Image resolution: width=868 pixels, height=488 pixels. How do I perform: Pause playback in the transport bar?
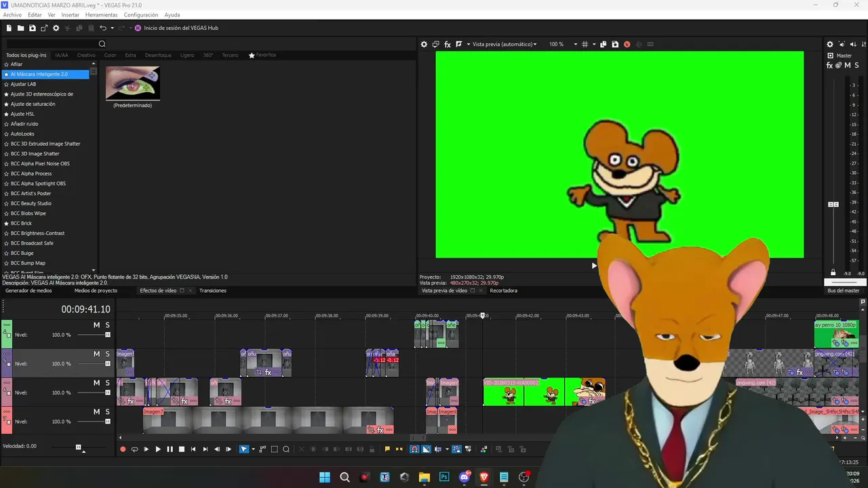(170, 449)
